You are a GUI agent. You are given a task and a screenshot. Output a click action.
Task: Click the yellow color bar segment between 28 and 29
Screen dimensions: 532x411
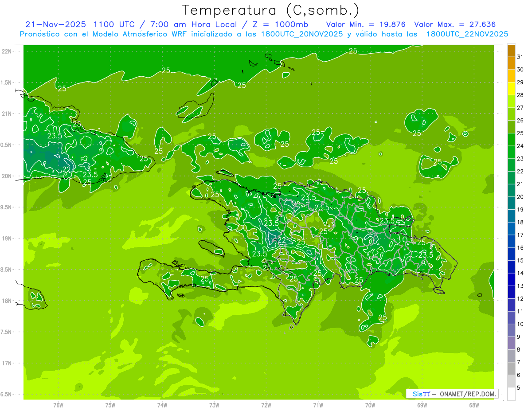click(511, 89)
